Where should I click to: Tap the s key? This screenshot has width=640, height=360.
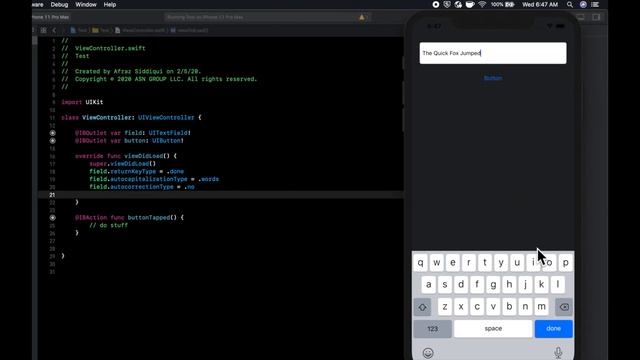click(x=445, y=285)
